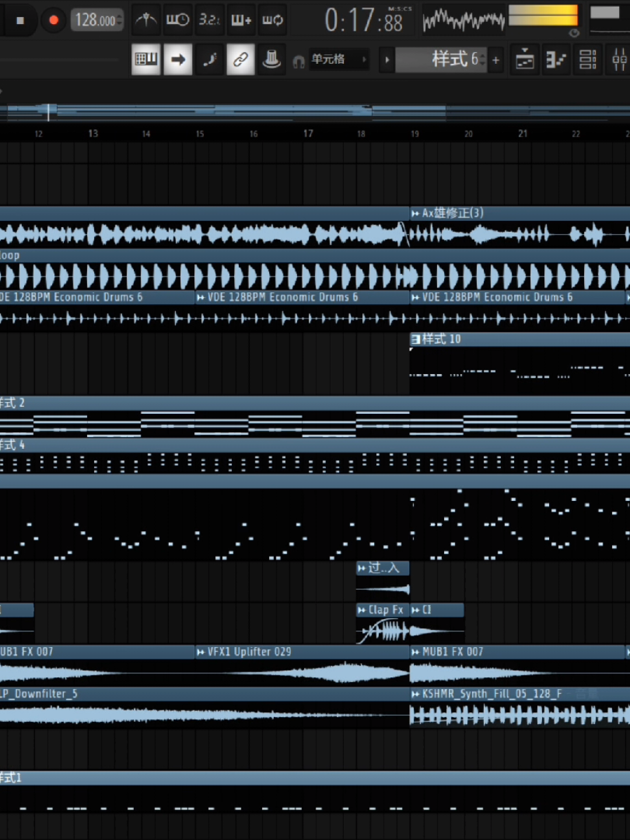This screenshot has height=840, width=630.
Task: Open VFX1 Uplifter 029 clip menu icon
Action: 200,652
